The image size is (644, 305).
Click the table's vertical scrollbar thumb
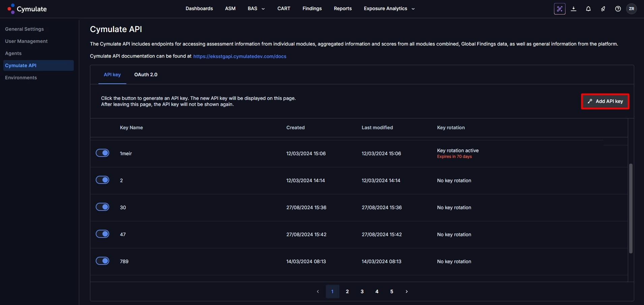pyautogui.click(x=631, y=209)
